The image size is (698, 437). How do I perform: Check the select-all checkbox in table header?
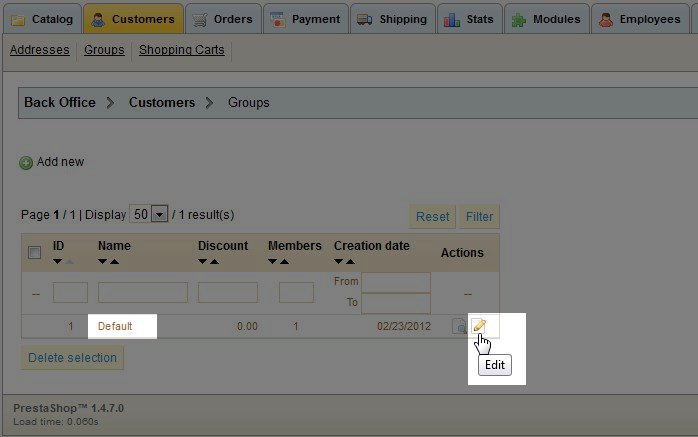point(34,253)
